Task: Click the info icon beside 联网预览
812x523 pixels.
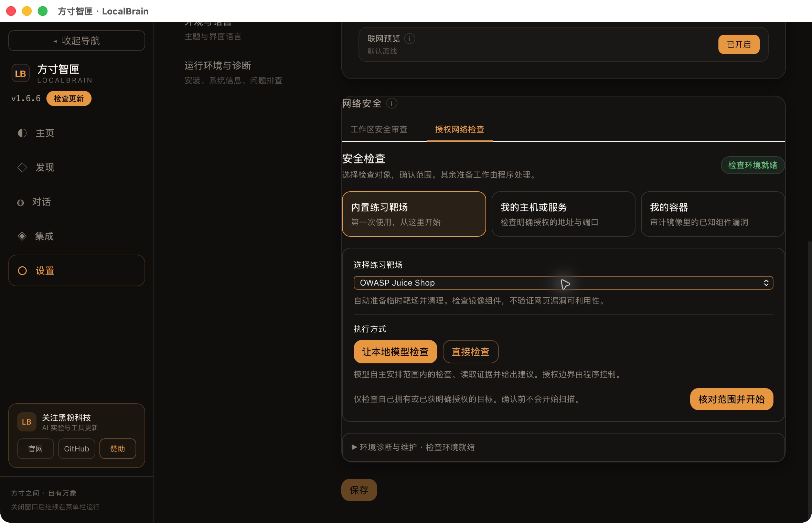Action: coord(409,39)
